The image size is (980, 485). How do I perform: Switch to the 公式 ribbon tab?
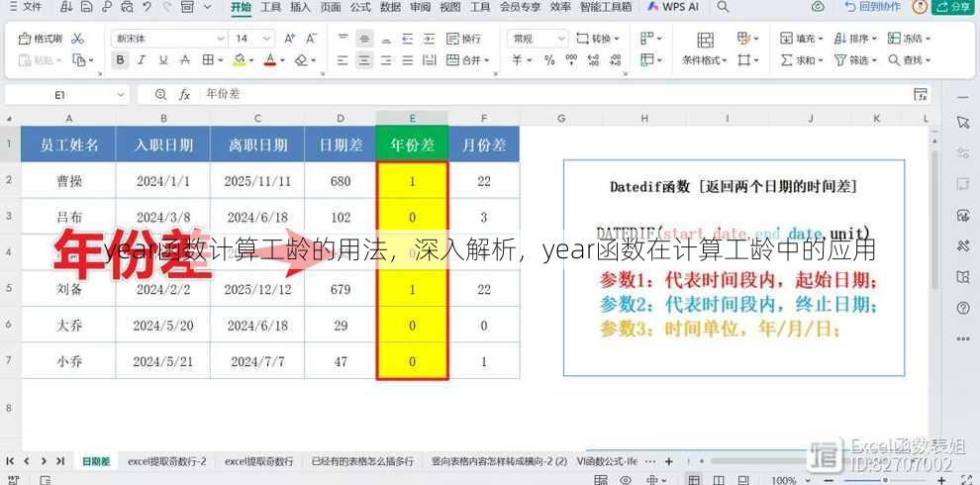pyautogui.click(x=360, y=7)
